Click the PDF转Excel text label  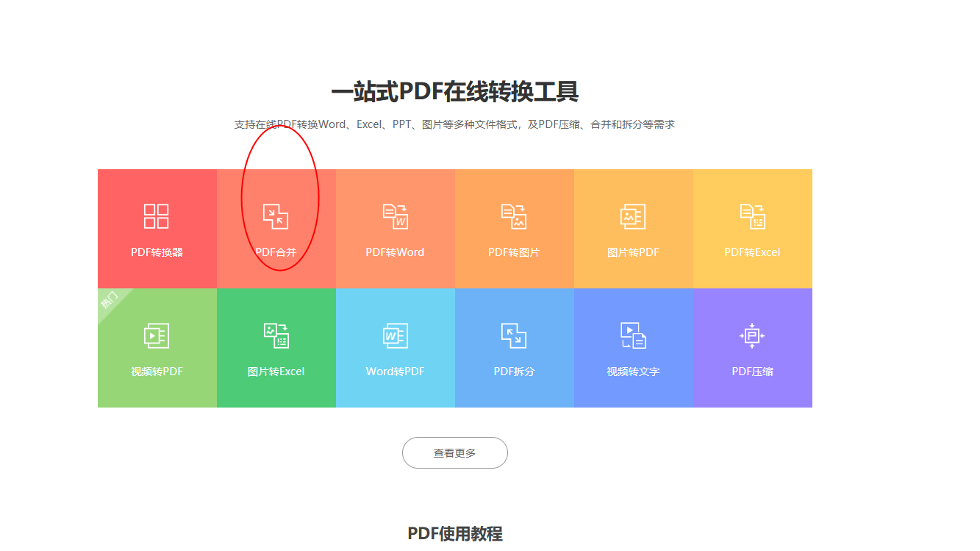coord(752,252)
